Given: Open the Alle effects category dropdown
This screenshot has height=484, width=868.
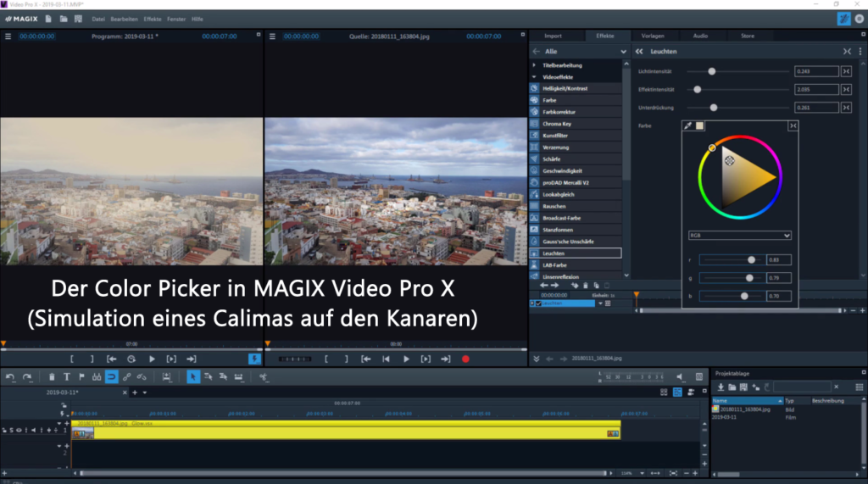Looking at the screenshot, I should pos(624,52).
